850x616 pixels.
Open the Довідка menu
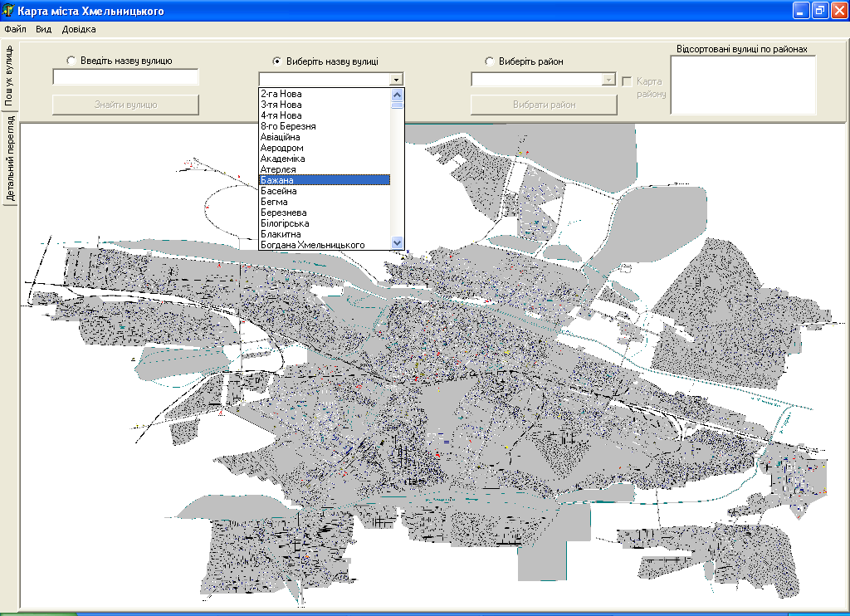[79, 29]
